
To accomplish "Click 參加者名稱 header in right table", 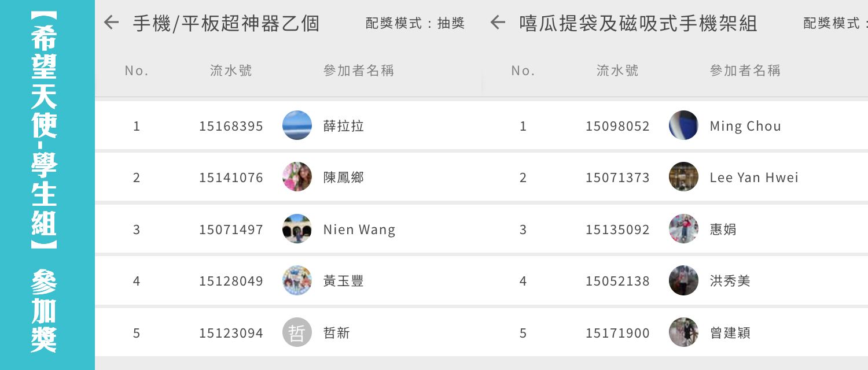I will click(745, 71).
